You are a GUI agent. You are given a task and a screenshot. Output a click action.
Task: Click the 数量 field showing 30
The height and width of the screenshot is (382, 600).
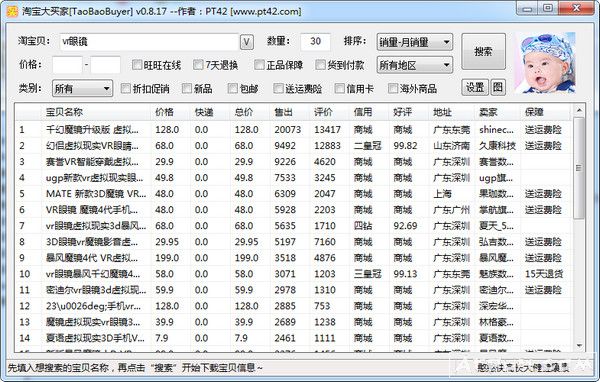coord(315,42)
